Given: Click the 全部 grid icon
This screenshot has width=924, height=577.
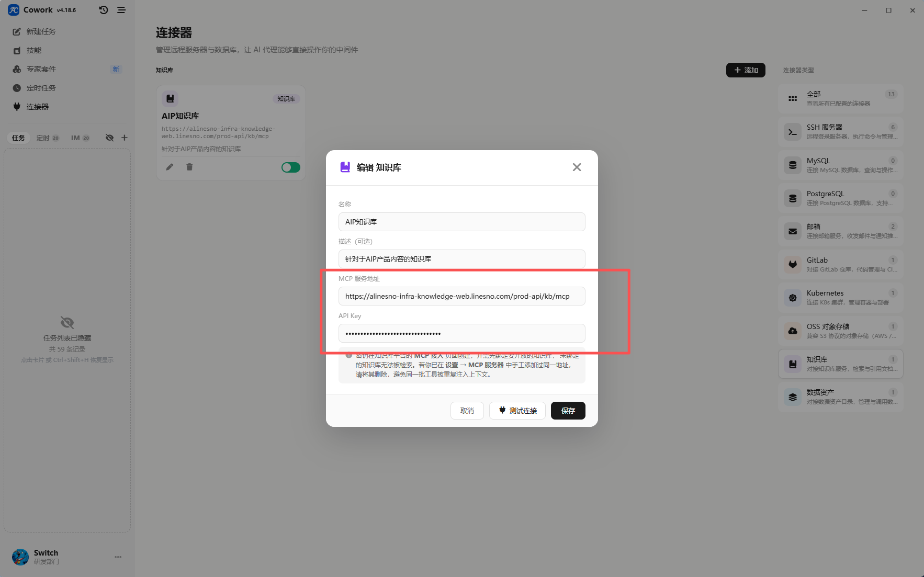Looking at the screenshot, I should (793, 99).
